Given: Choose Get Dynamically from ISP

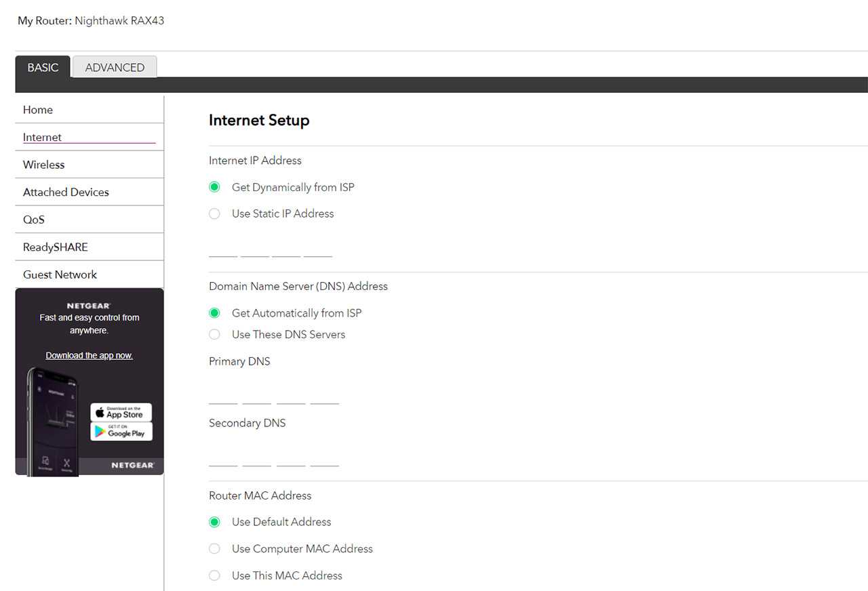Looking at the screenshot, I should (215, 187).
